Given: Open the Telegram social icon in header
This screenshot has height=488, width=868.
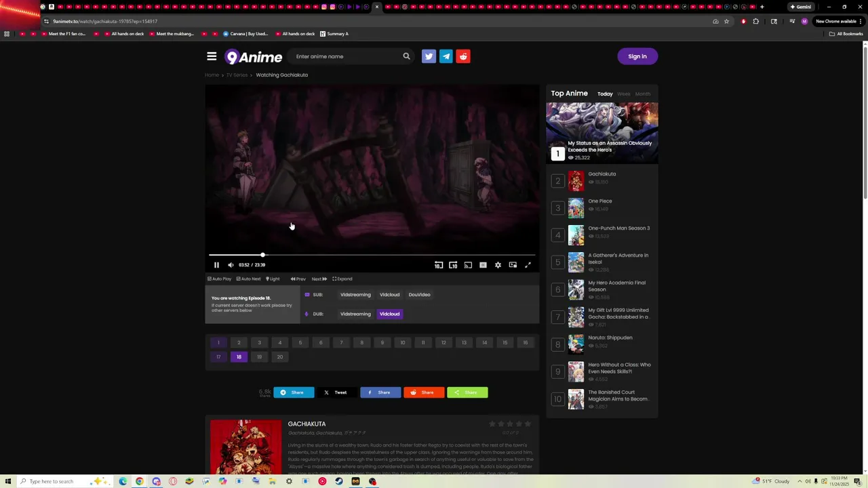Looking at the screenshot, I should 446,56.
